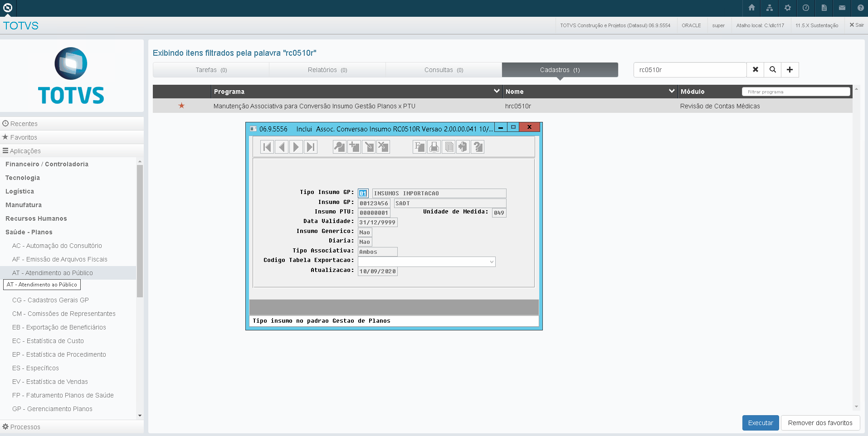Click the copy documents toolbar icon
This screenshot has height=436, width=868.
coord(449,147)
